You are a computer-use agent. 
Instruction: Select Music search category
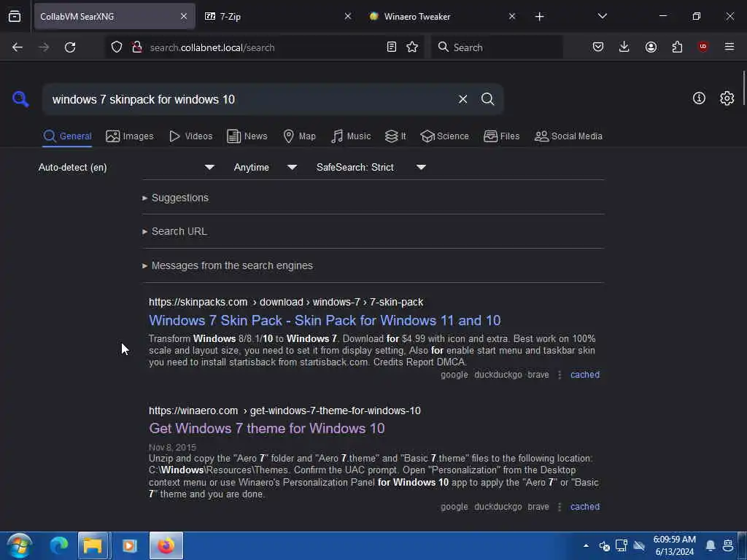351,136
